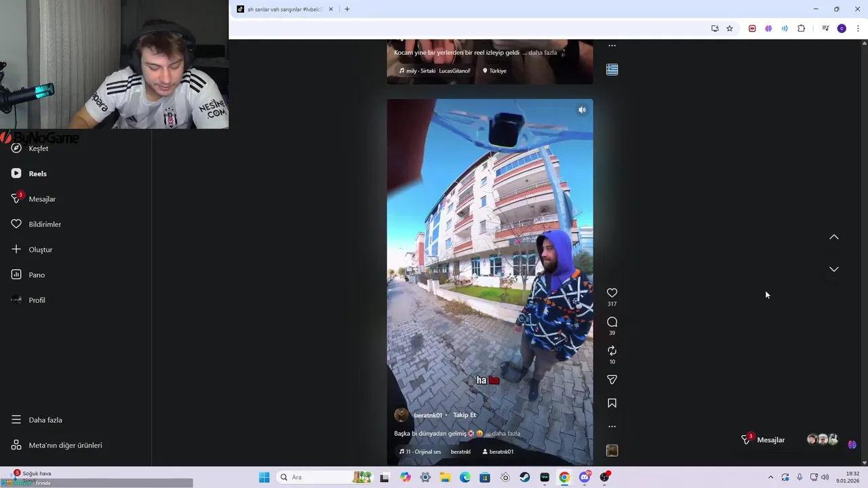Expand the upper reel caption daha fazla
The height and width of the screenshot is (488, 868).
tap(542, 53)
